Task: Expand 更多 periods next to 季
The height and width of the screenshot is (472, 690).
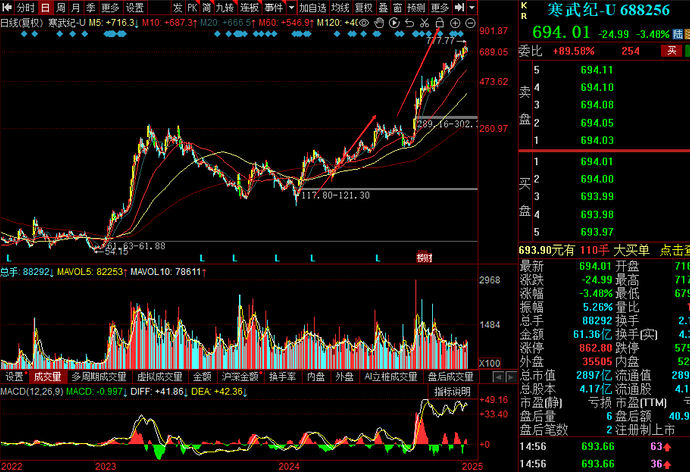Action: [110, 7]
